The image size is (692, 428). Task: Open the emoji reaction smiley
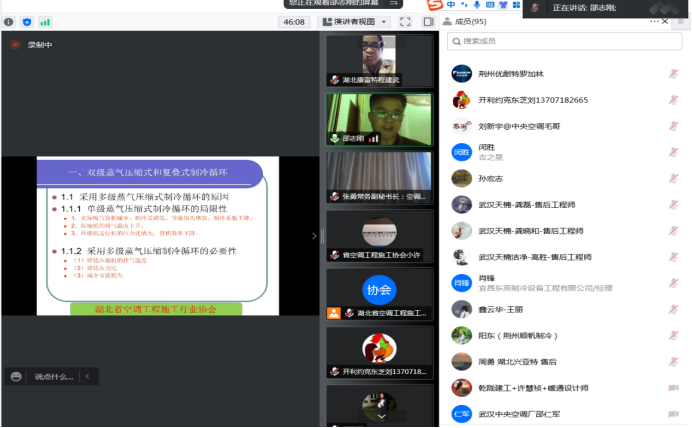(16, 376)
